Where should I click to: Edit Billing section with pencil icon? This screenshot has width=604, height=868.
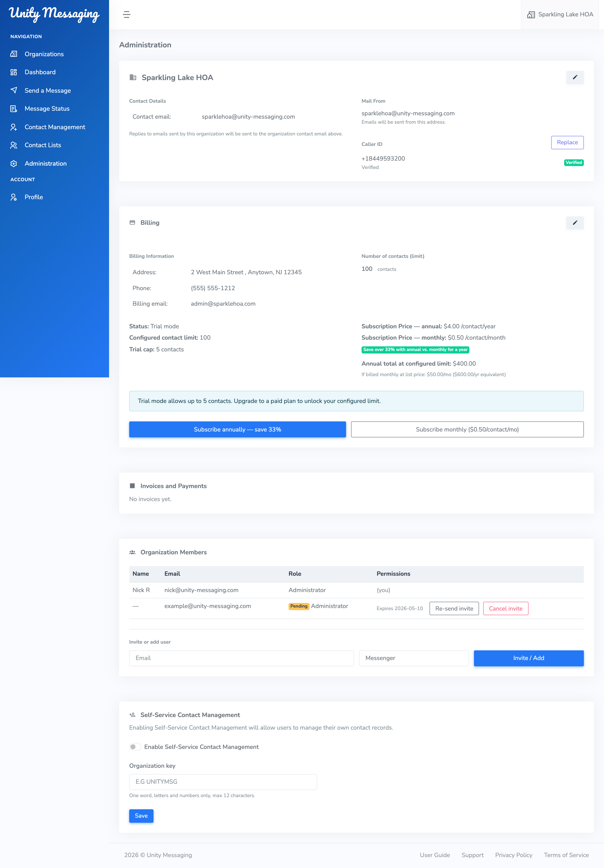575,223
